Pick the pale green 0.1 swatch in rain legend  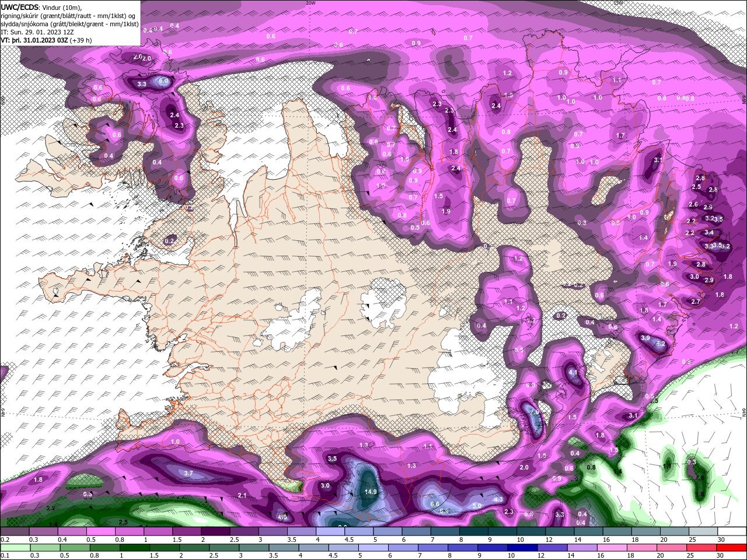pos(15,548)
